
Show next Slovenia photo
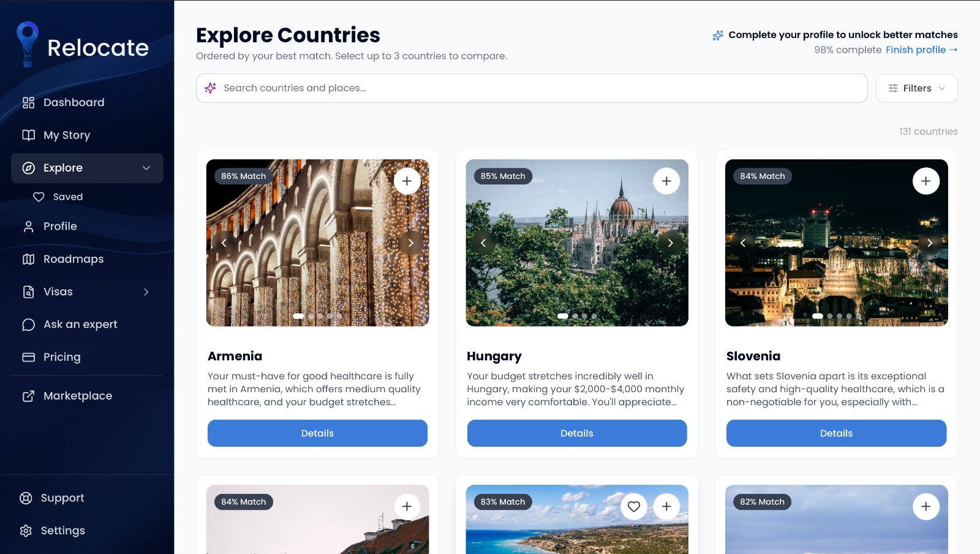[930, 243]
